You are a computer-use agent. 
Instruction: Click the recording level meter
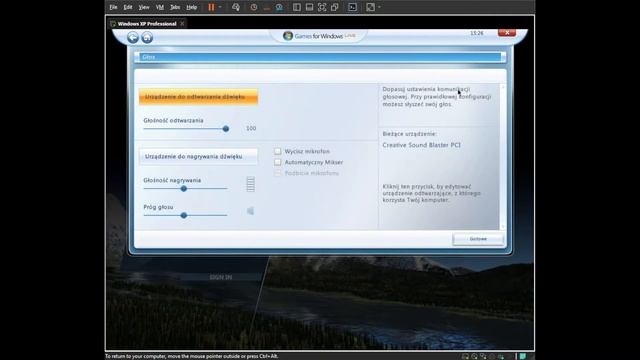[251, 184]
